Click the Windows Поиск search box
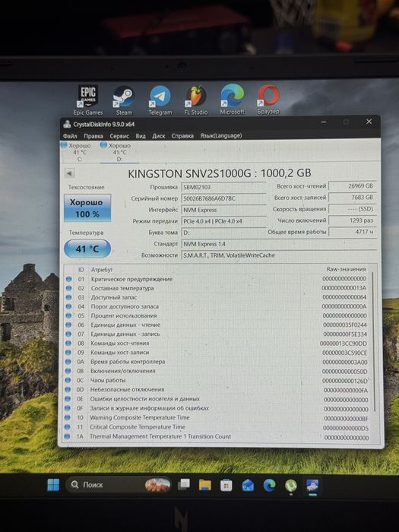Image resolution: width=399 pixels, height=532 pixels. [x=119, y=485]
